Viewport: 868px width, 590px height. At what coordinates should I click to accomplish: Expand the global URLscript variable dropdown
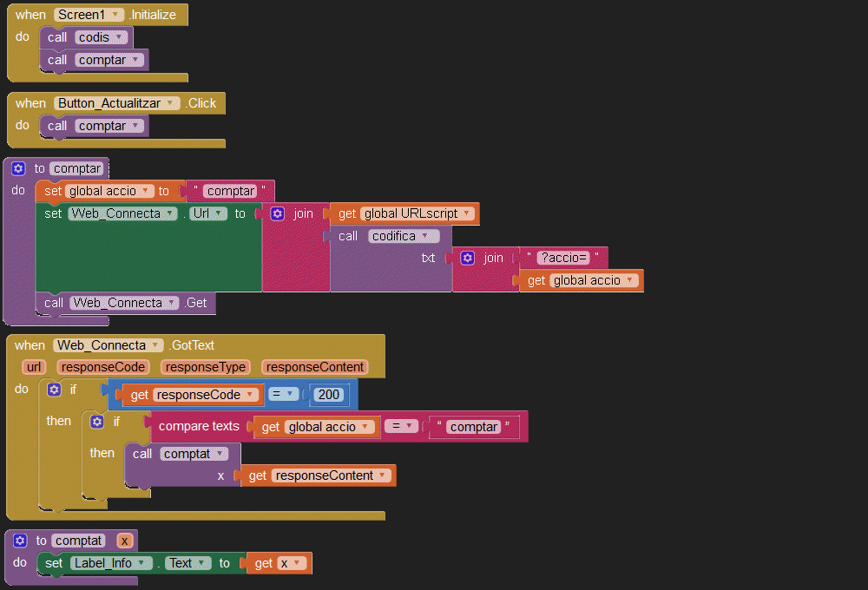point(466,213)
